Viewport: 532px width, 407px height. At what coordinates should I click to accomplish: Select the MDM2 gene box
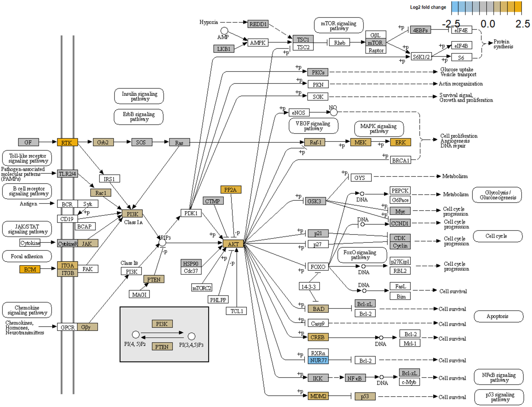pyautogui.click(x=318, y=396)
